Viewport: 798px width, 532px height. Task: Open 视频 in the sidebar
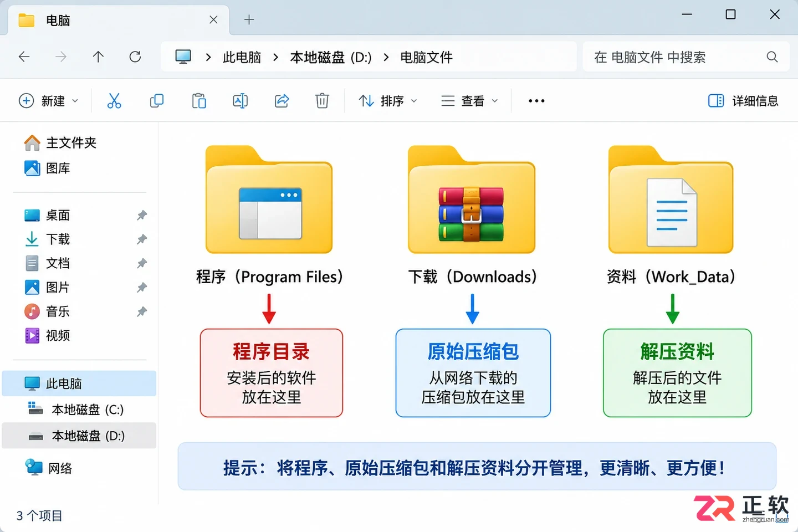47,335
